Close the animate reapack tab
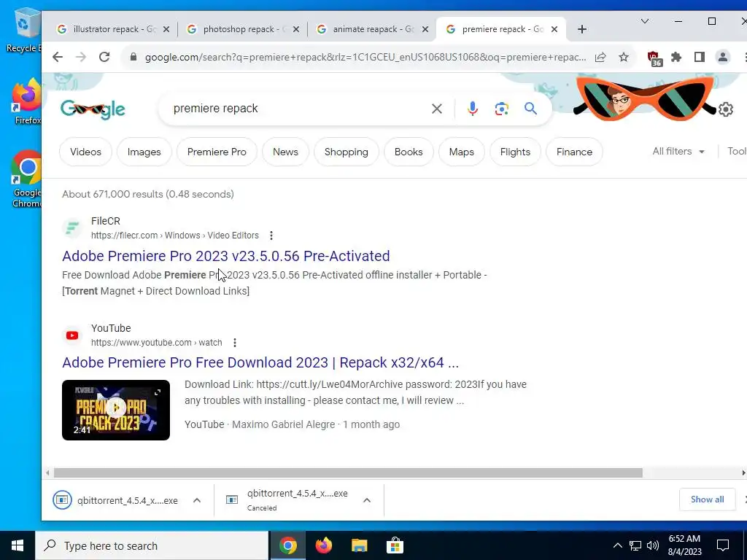The height and width of the screenshot is (560, 747). [x=425, y=29]
